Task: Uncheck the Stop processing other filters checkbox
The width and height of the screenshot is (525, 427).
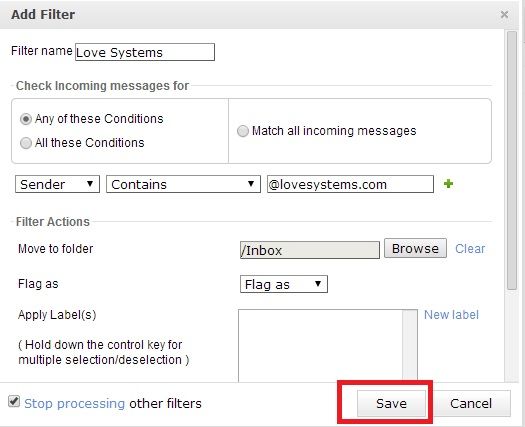Action: (14, 402)
